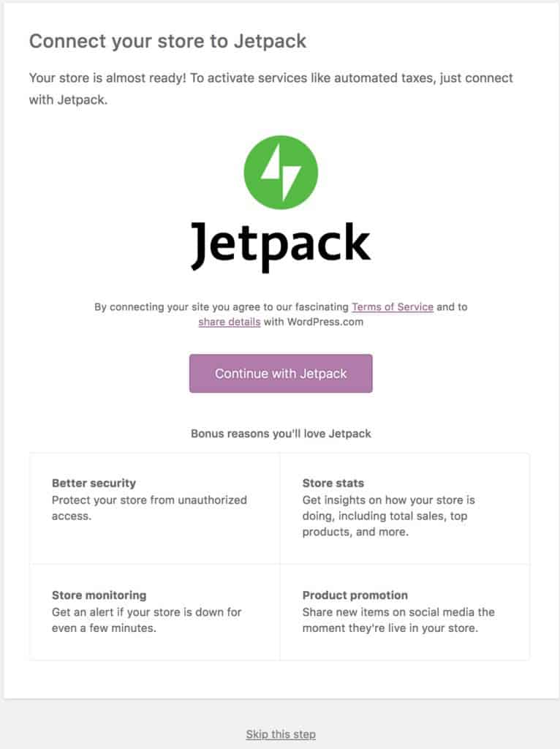Click the "Your store is almost ready!" sentence
Image resolution: width=560 pixels, height=749 pixels.
pos(107,78)
